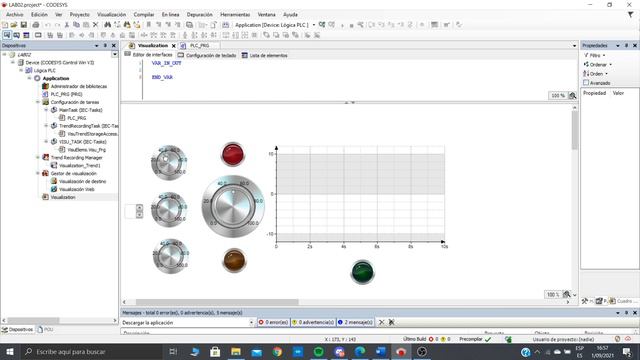Open File Explorer from the taskbar
640x360 pixels.
236,351
